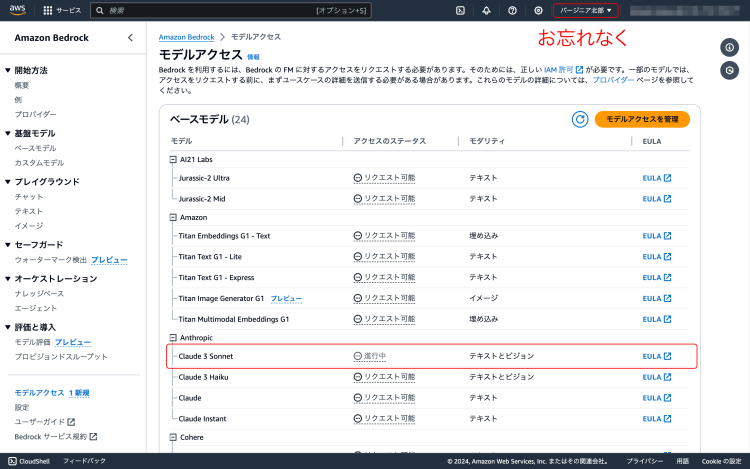Collapse the 開始方法 sidebar section
The height and width of the screenshot is (469, 750).
point(8,70)
